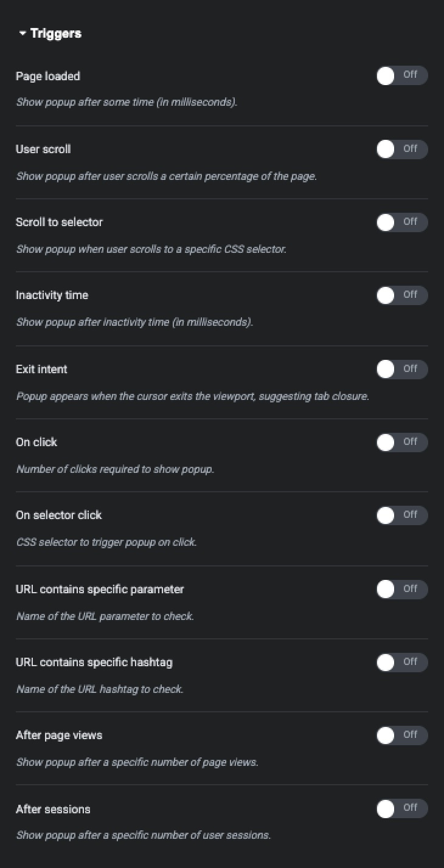Enable URL contains specific hashtag toggle

click(x=401, y=662)
